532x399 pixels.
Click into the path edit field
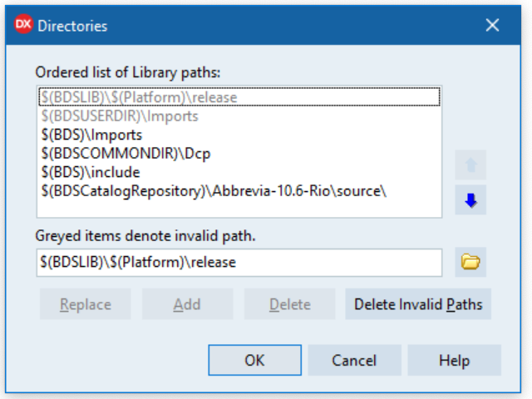(x=239, y=262)
